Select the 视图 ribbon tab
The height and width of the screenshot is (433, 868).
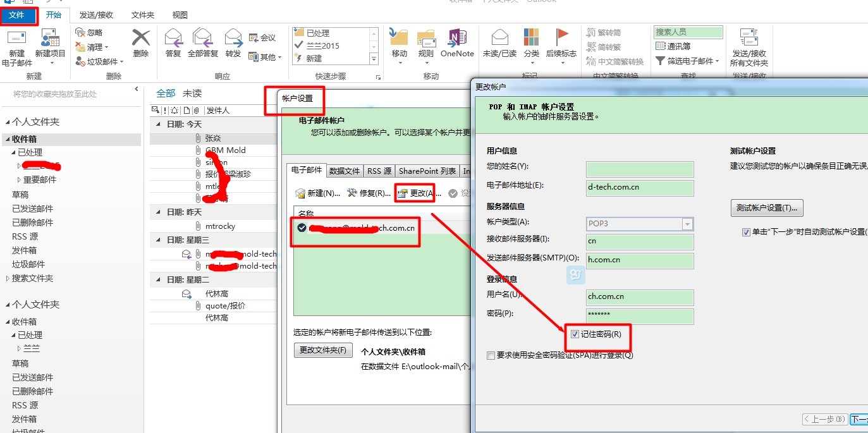click(179, 15)
